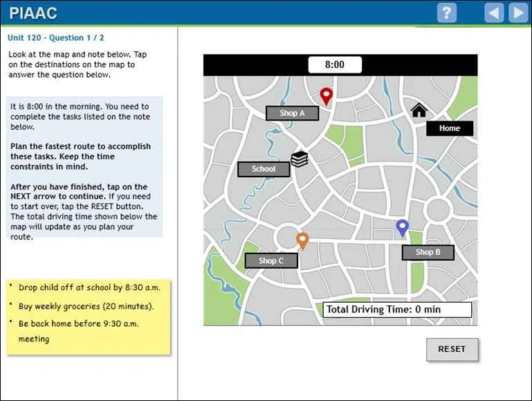Viewport: 532px width, 401px height.
Task: Click the 8:00 clock display
Action: [335, 65]
